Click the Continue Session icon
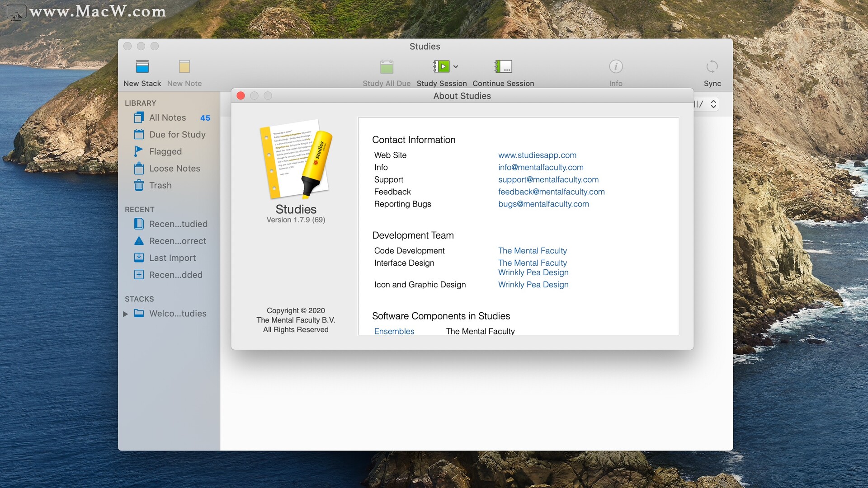This screenshot has width=868, height=488. coord(503,66)
